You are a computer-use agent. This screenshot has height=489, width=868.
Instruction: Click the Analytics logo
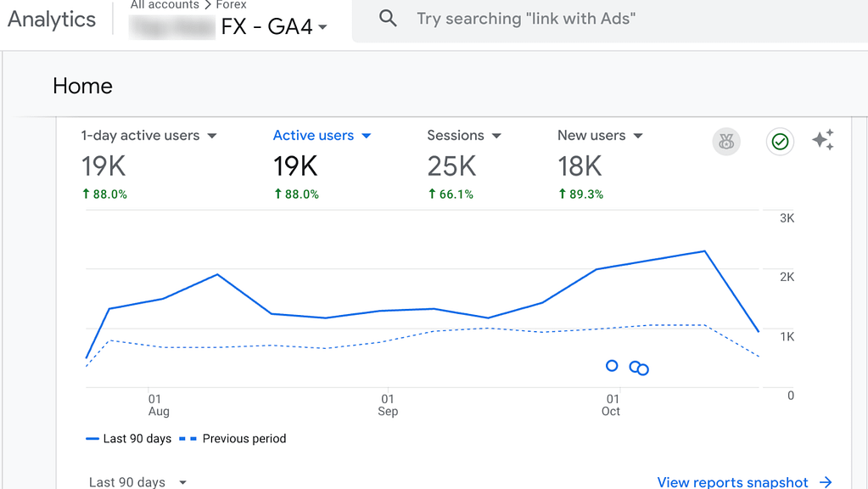coord(51,19)
